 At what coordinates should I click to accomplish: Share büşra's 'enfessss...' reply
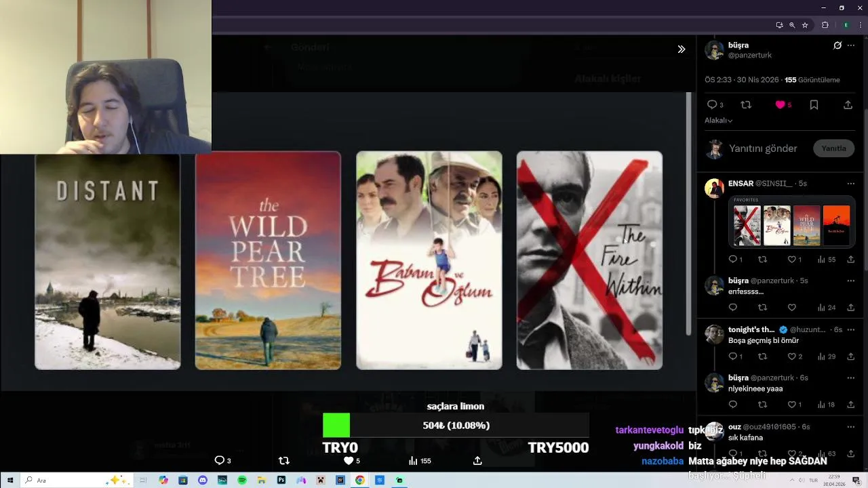tap(850, 308)
